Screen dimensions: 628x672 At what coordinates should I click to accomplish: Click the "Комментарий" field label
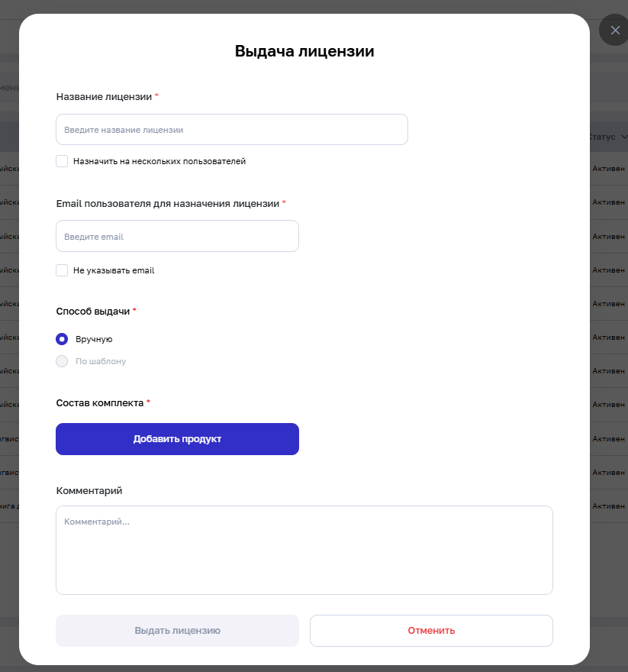pyautogui.click(x=89, y=490)
